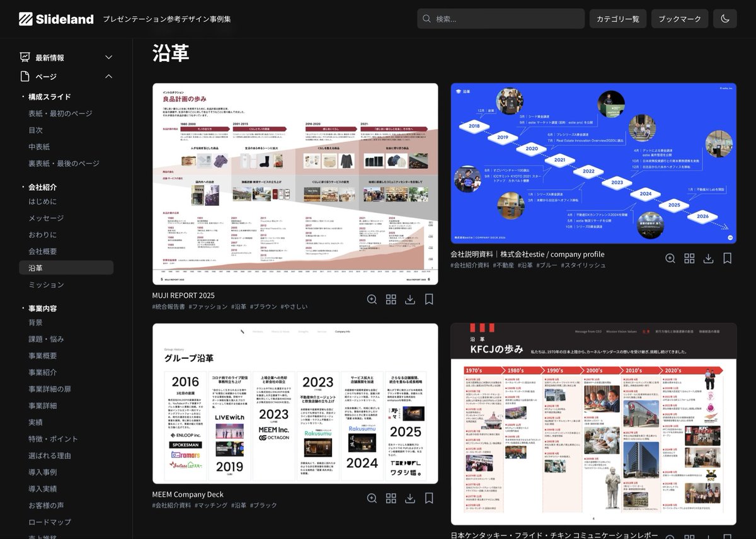
Task: Select 表紙・最初のページ in sidebar
Action: 60,113
